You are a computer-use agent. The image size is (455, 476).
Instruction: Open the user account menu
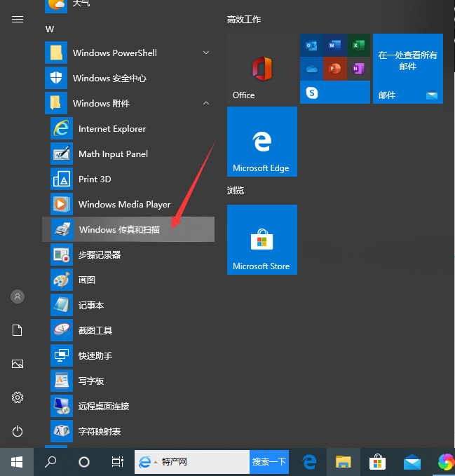pos(18,297)
